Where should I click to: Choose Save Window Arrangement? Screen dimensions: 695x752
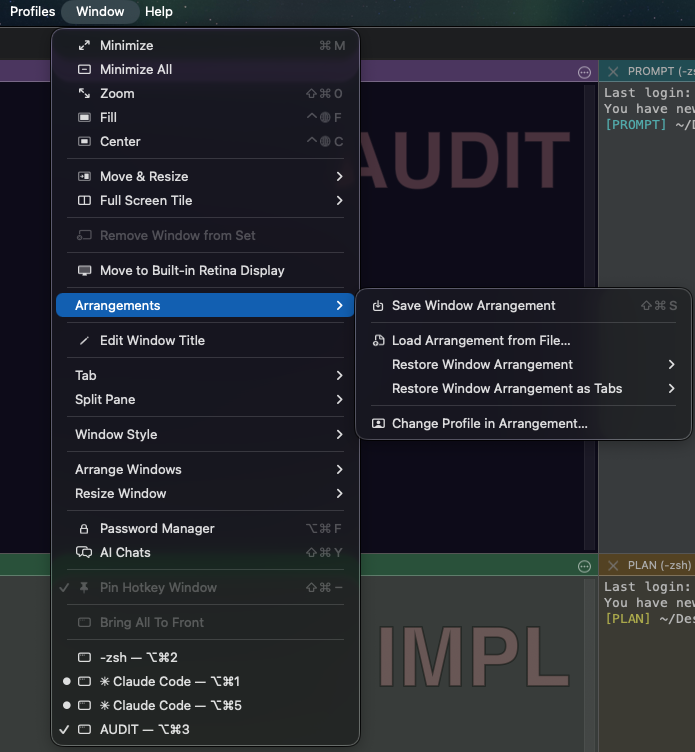pyautogui.click(x=523, y=306)
